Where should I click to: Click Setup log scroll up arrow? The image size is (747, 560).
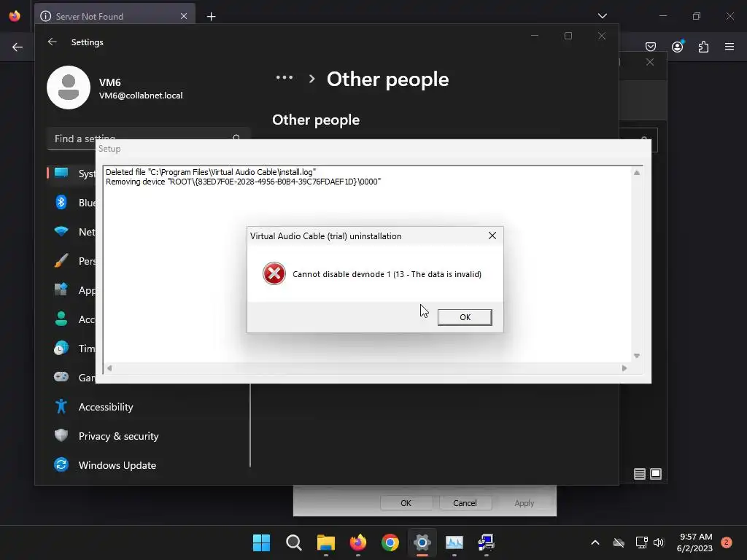636,173
